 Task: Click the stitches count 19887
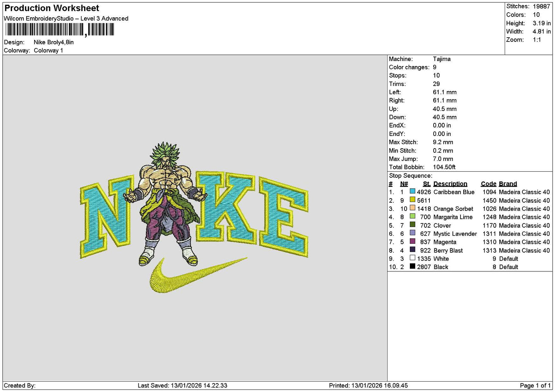pos(541,7)
